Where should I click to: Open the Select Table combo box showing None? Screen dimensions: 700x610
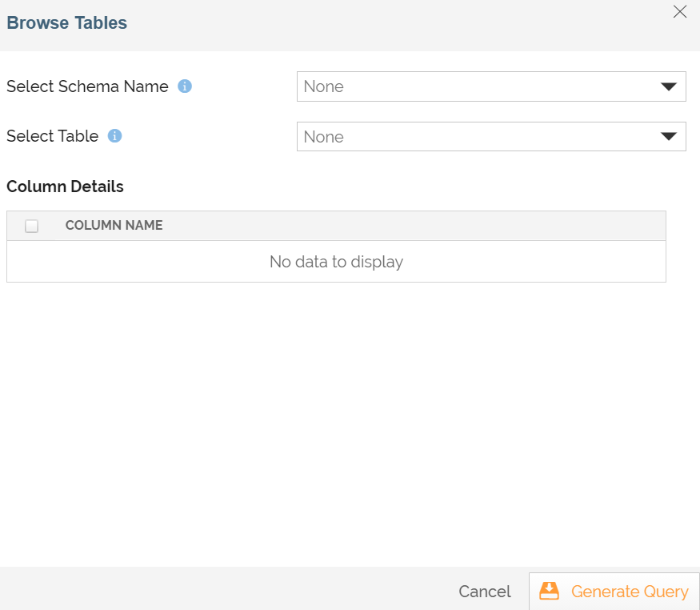point(491,137)
